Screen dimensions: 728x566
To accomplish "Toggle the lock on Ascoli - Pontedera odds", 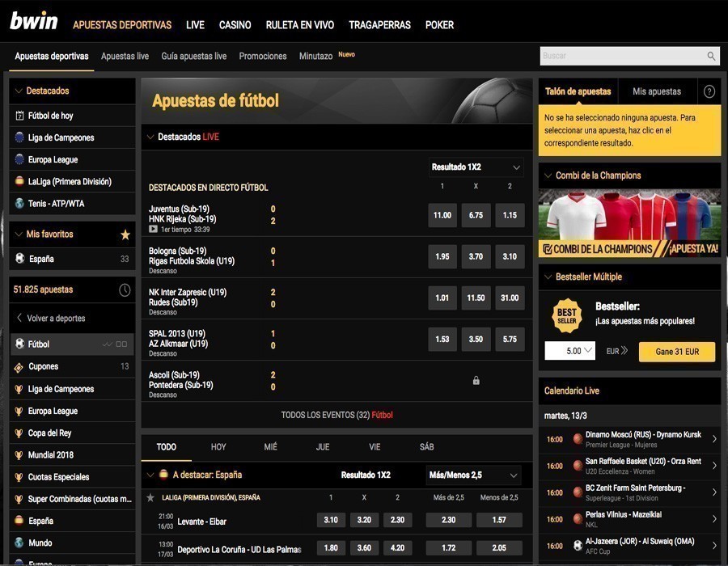I will click(x=476, y=378).
